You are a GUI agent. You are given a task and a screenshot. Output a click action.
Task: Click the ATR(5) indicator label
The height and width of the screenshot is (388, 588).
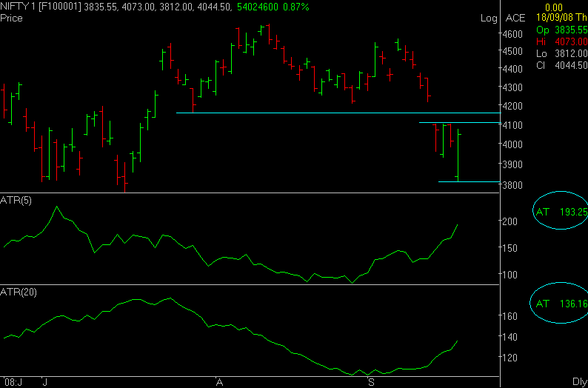coord(16,201)
